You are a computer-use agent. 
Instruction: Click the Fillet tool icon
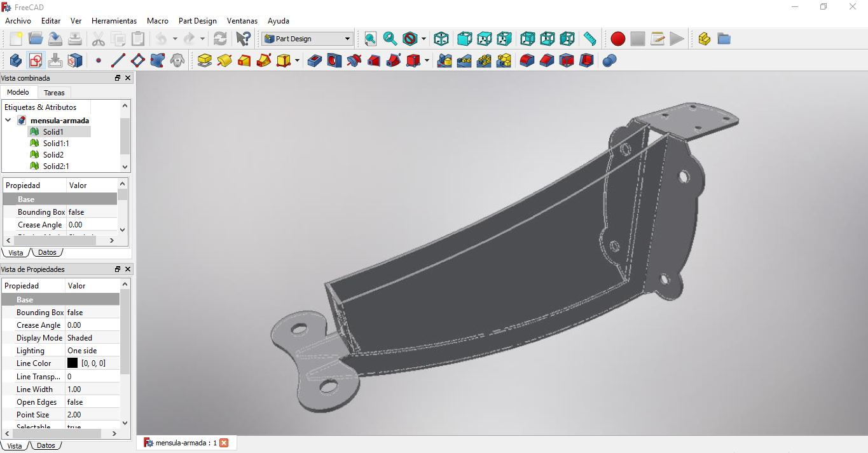527,60
